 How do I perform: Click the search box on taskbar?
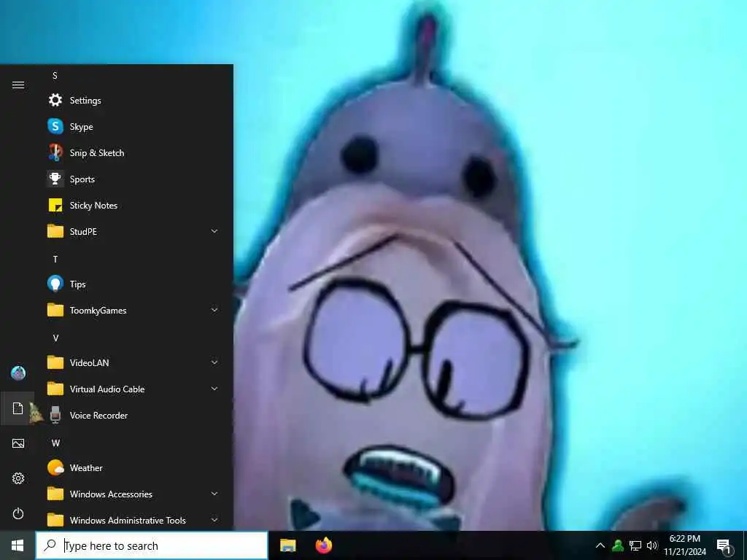[152, 545]
